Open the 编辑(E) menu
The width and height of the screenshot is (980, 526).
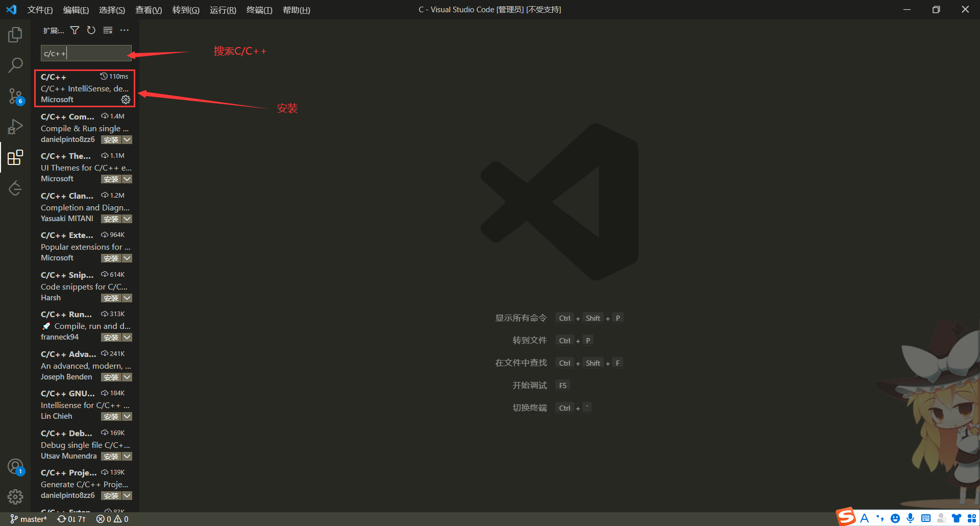click(76, 10)
